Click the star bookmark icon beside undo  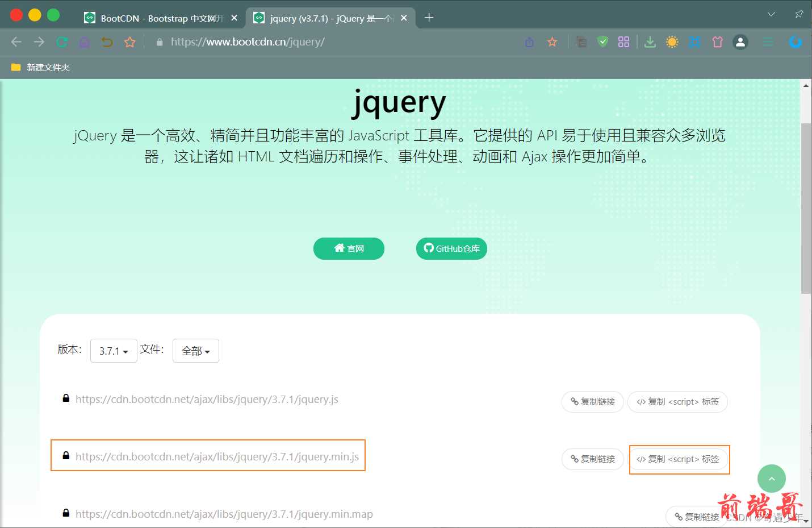(x=130, y=41)
